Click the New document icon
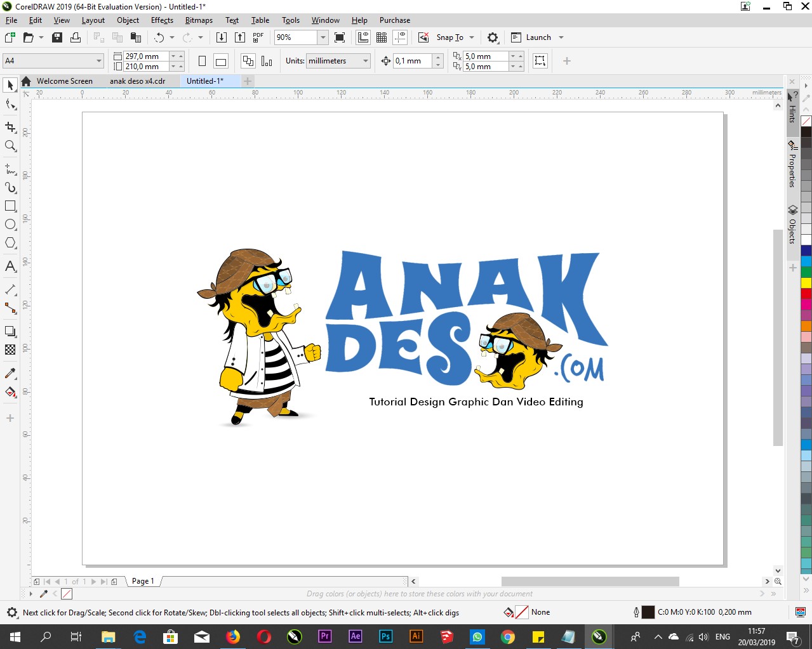This screenshot has width=812, height=649. pyautogui.click(x=10, y=37)
